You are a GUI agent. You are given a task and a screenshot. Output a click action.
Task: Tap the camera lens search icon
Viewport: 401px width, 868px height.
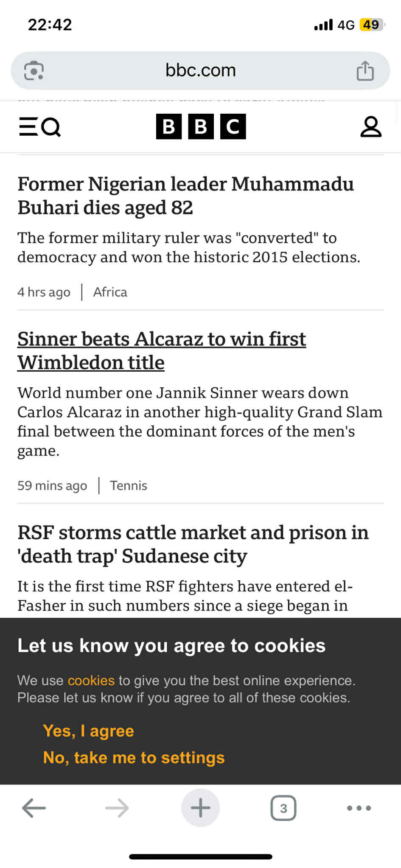pos(34,70)
